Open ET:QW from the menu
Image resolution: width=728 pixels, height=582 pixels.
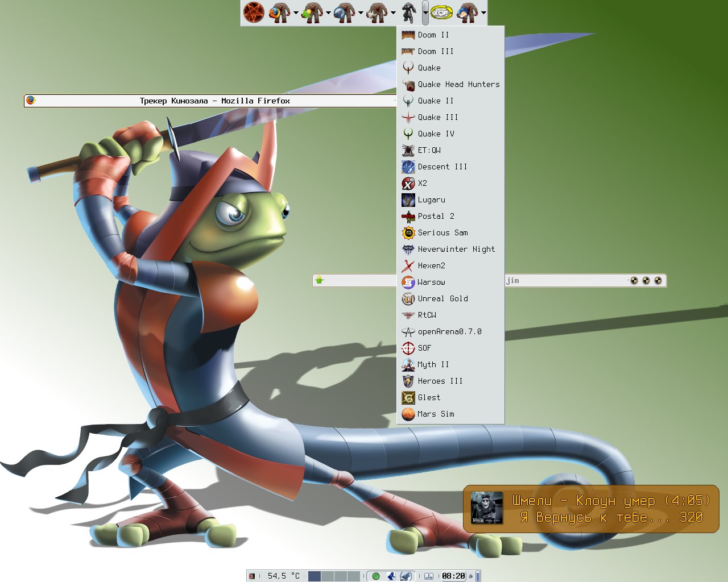(x=450, y=150)
